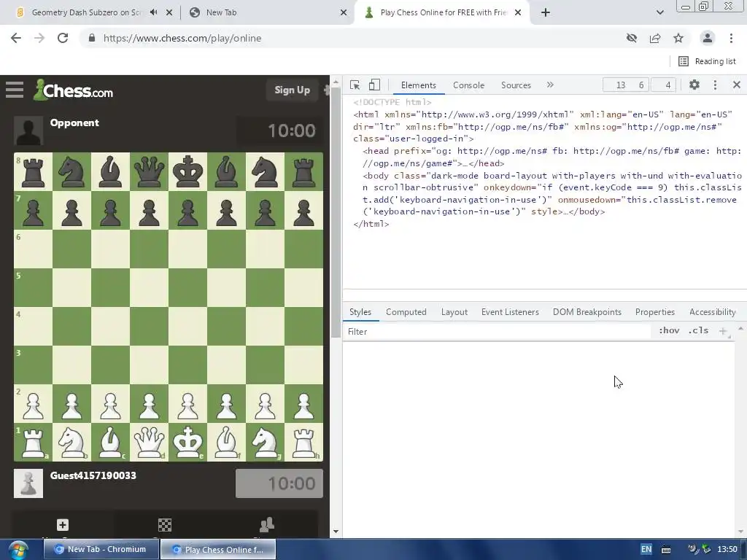Open the Reading list
Viewport: 747px width, 560px height.
pyautogui.click(x=707, y=61)
